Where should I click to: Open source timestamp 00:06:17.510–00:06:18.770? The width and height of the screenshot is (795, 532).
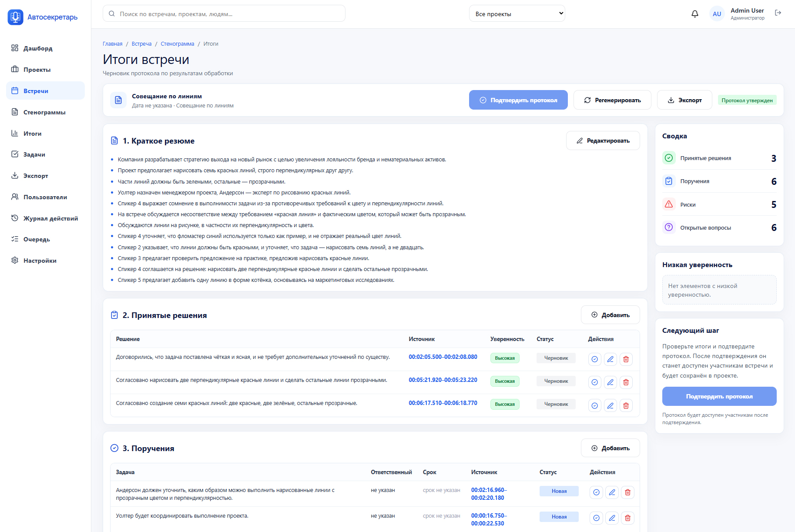click(443, 403)
